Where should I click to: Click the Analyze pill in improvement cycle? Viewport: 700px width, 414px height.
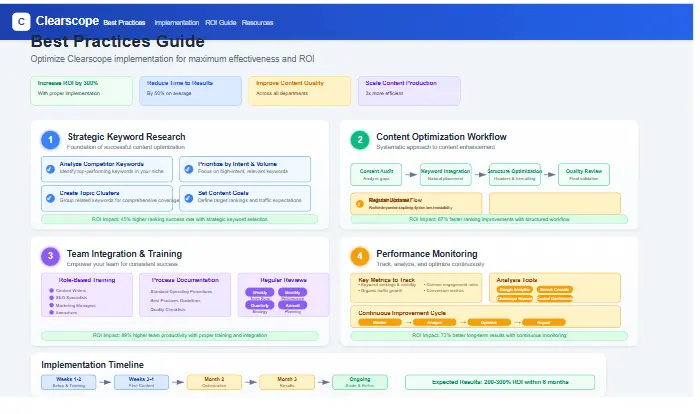(434, 322)
